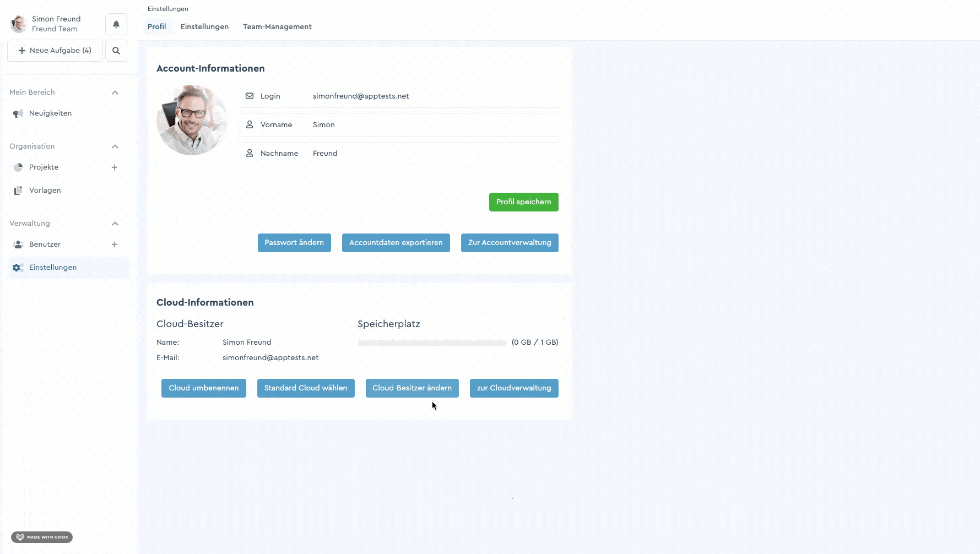Click the large profile photo
This screenshot has width=980, height=554.
[x=192, y=120]
